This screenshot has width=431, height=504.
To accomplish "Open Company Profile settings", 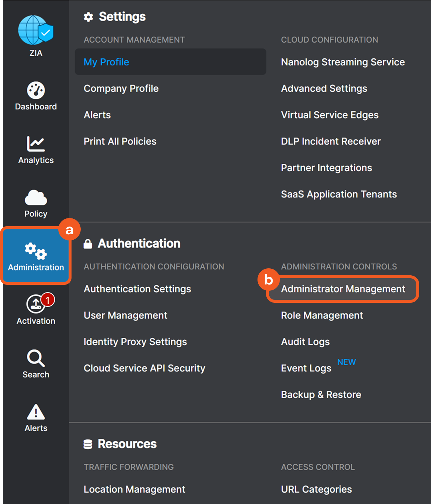I will pos(121,88).
